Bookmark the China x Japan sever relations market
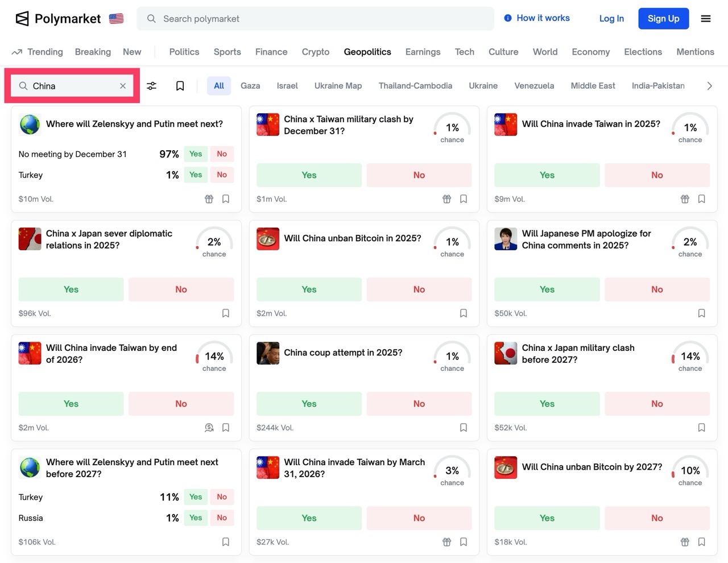 (x=226, y=313)
